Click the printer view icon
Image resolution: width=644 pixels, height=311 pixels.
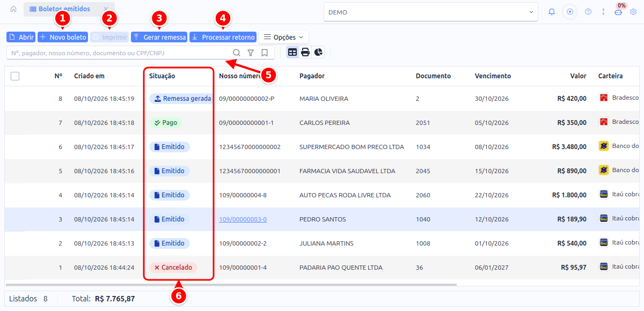pyautogui.click(x=305, y=52)
